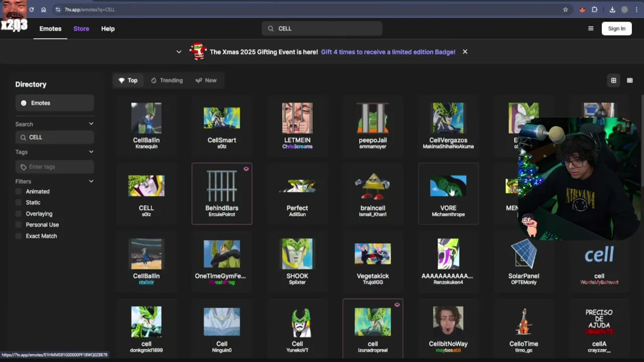Enable the Personal Use filter
Viewport: 644px width, 362px height.
pyautogui.click(x=19, y=225)
